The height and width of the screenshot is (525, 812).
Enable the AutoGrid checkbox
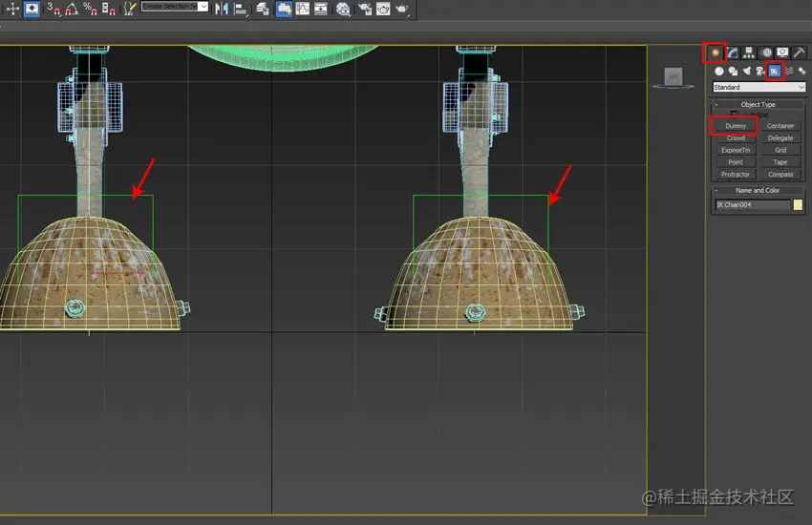click(x=734, y=114)
